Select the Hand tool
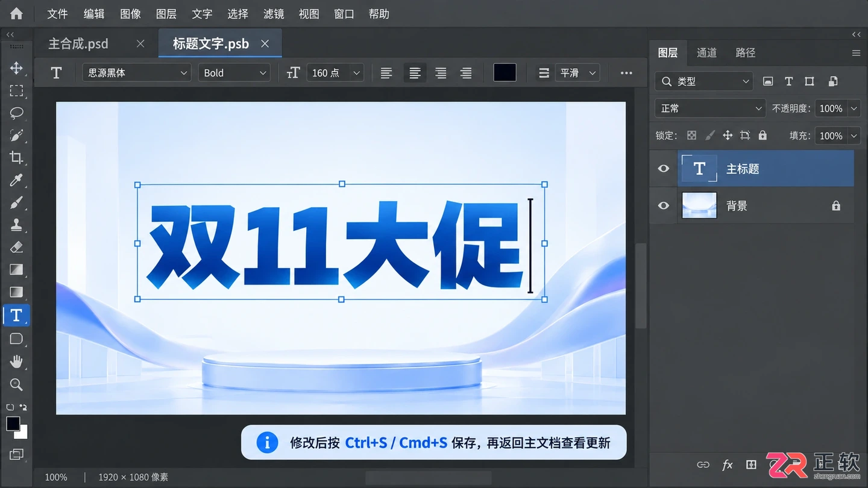 coord(16,361)
